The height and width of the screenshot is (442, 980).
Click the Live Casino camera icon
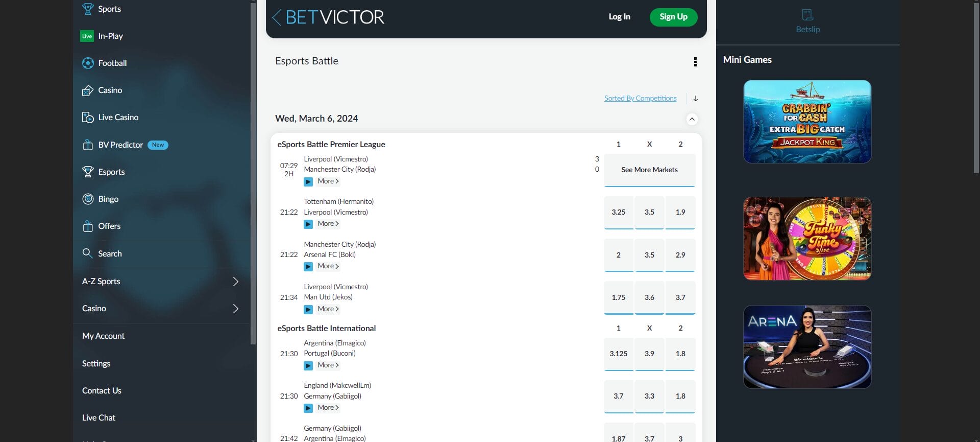(x=87, y=117)
